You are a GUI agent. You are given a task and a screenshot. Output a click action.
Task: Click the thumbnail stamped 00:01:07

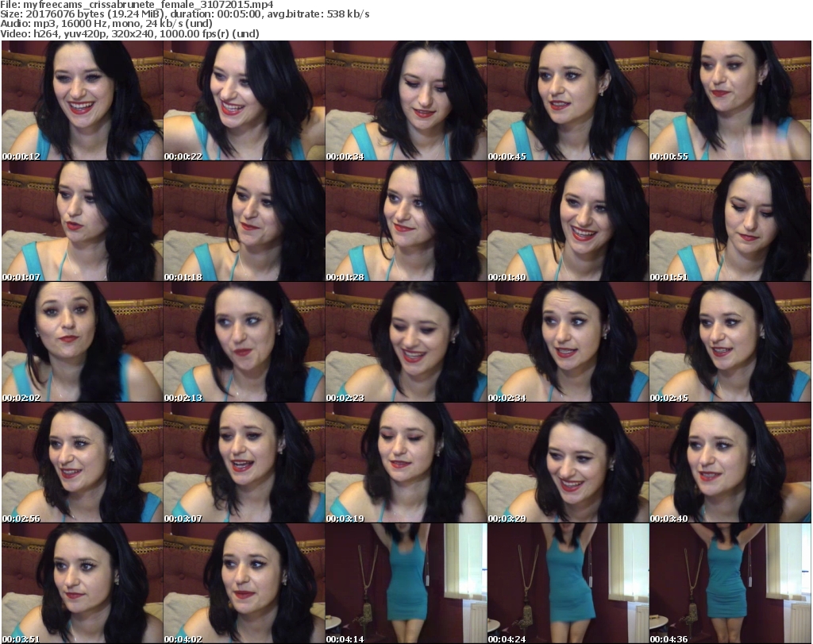coord(83,222)
